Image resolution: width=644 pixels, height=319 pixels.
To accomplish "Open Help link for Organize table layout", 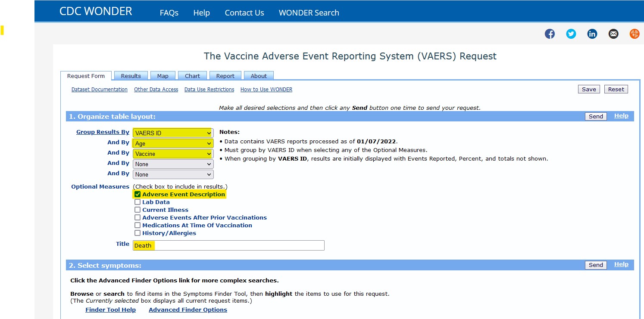I will click(621, 116).
